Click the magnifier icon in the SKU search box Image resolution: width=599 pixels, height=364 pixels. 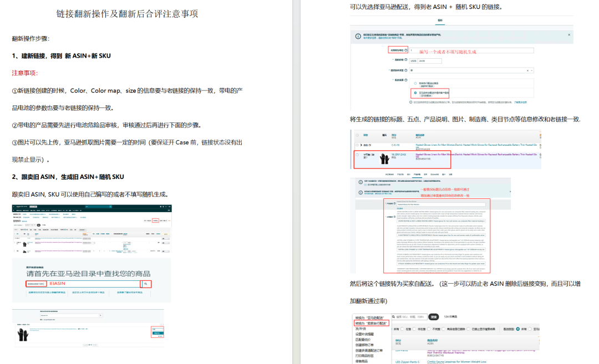393,317
